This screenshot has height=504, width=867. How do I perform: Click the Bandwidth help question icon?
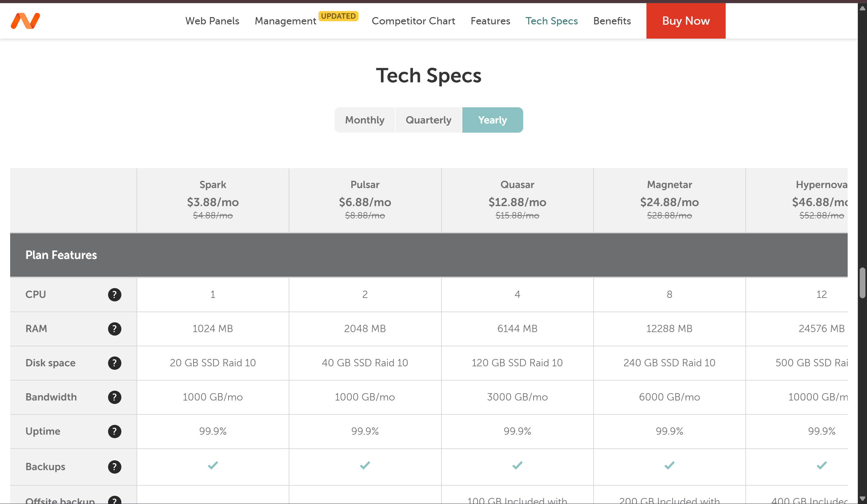[x=115, y=397]
